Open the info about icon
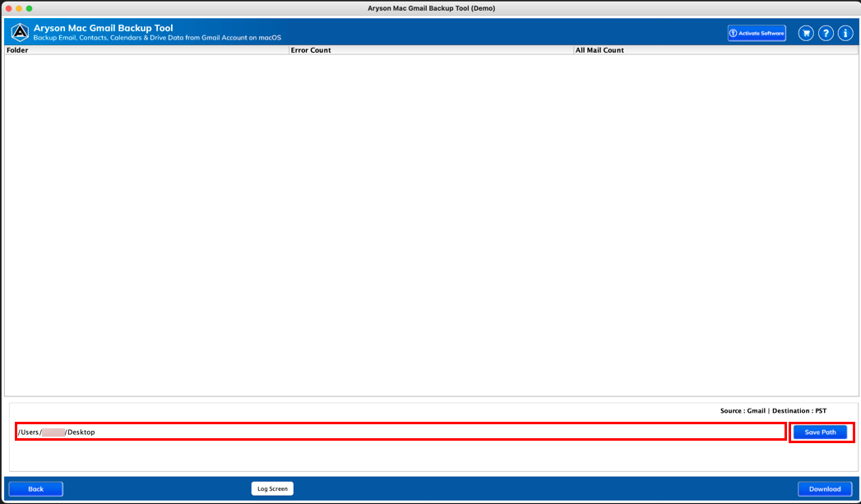The height and width of the screenshot is (504, 861). [845, 33]
